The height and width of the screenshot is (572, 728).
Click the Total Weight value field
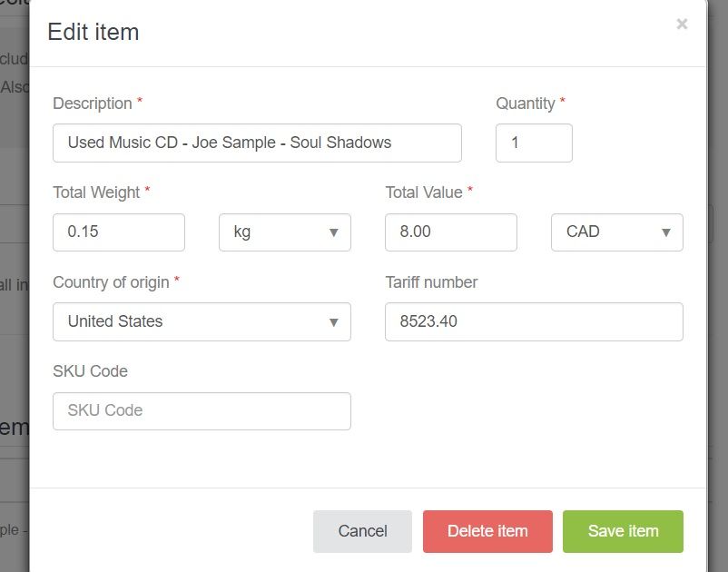pos(119,232)
